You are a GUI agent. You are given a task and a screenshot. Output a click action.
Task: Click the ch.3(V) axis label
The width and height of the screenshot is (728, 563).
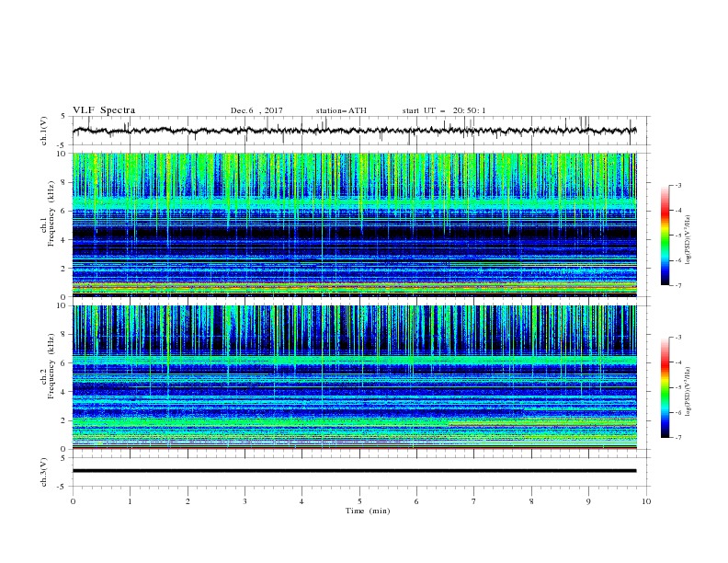point(44,472)
